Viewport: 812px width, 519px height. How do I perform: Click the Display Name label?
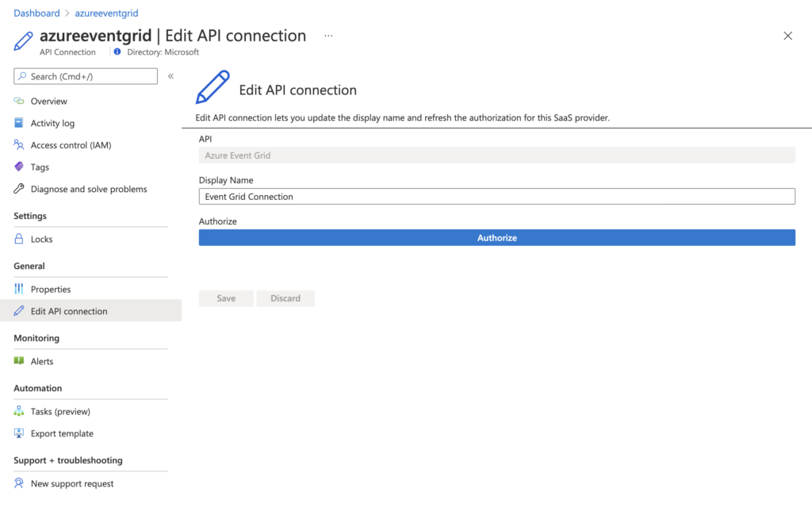point(226,180)
